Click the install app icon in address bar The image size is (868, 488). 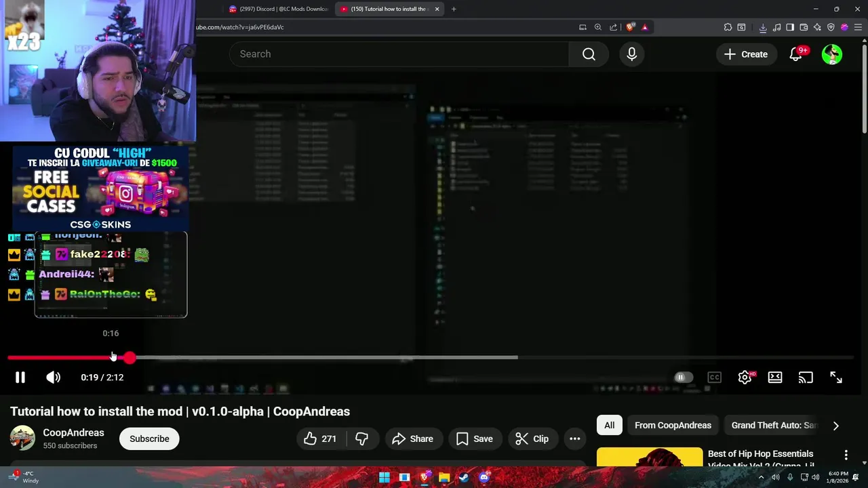[x=583, y=27]
